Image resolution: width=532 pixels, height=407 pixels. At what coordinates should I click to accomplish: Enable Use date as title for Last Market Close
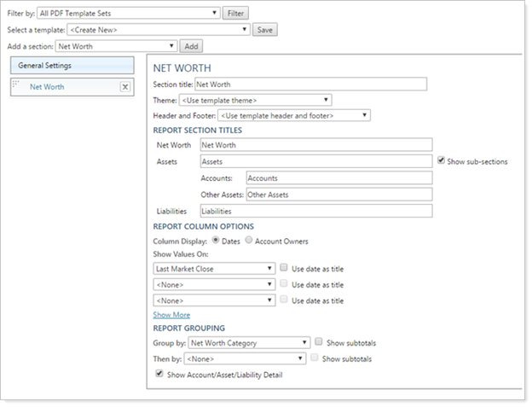pos(285,268)
